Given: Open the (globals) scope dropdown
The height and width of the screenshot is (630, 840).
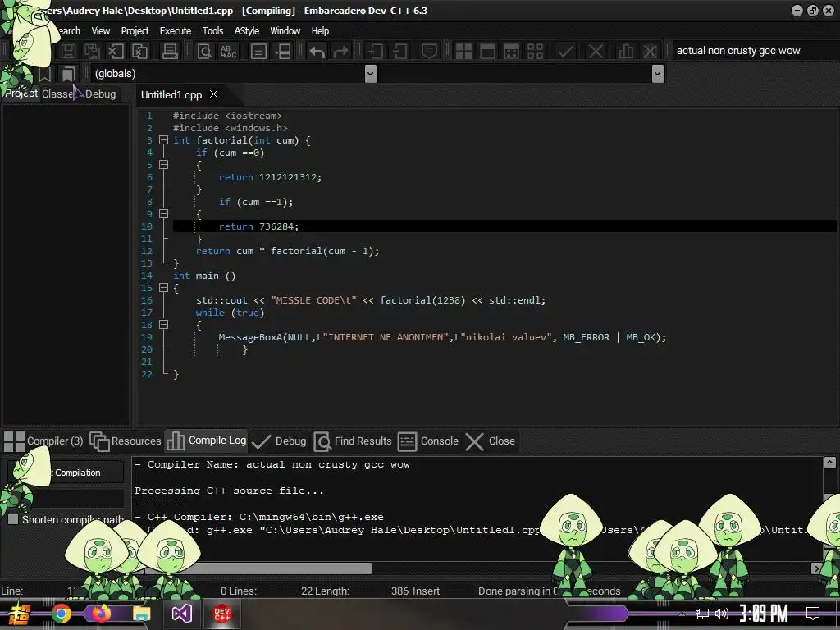Looking at the screenshot, I should tap(370, 73).
